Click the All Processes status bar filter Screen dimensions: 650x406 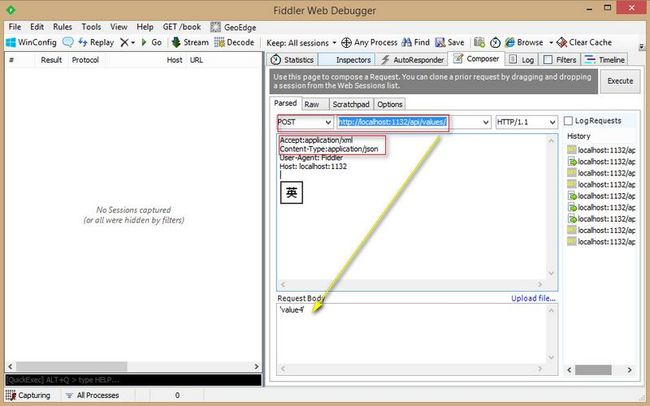point(92,395)
